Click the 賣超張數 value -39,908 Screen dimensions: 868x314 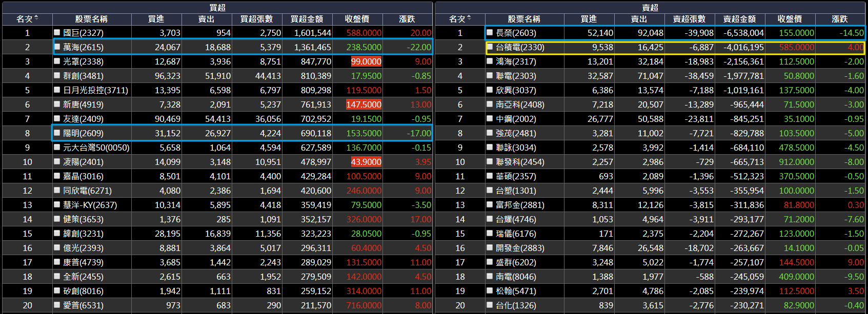699,33
